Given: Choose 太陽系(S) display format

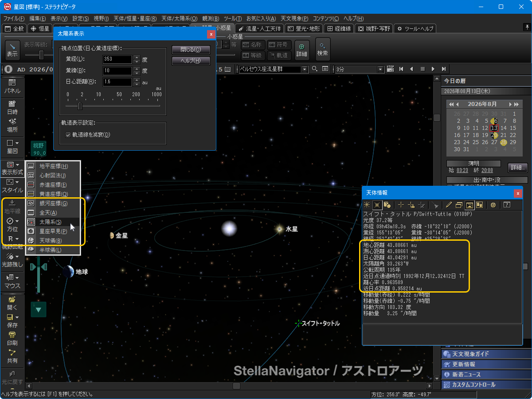Looking at the screenshot, I should (x=53, y=222).
